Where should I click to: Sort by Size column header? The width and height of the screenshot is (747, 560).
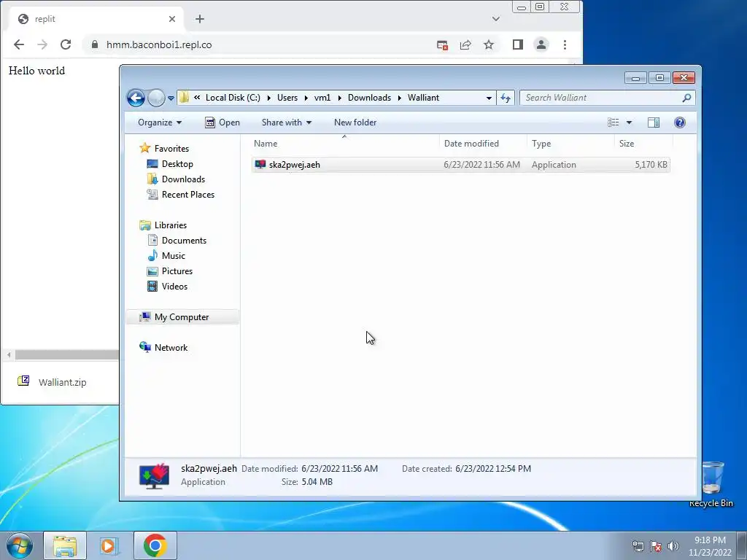643,144
